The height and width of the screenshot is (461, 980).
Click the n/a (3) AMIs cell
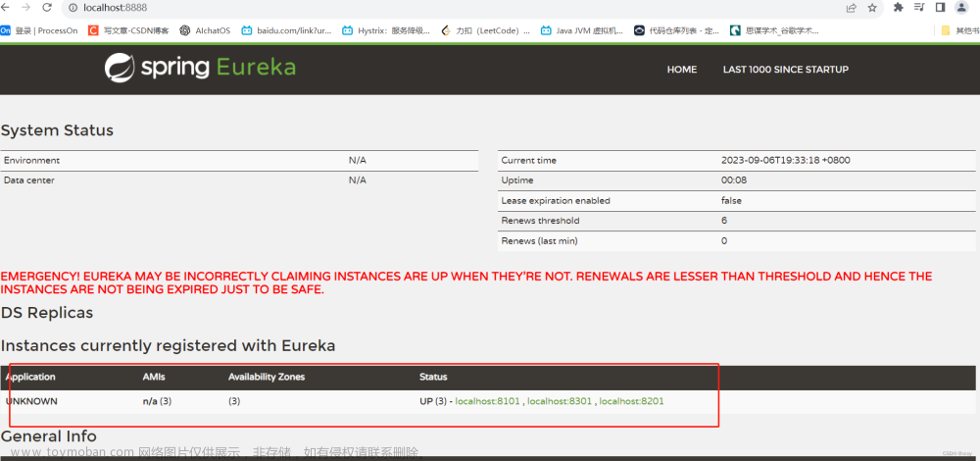coord(157,401)
